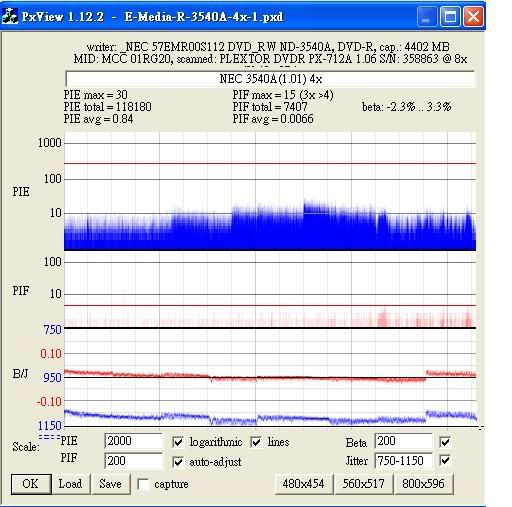Click the red beta curve in B/J graph
This screenshot has width=512, height=507.
click(x=270, y=377)
